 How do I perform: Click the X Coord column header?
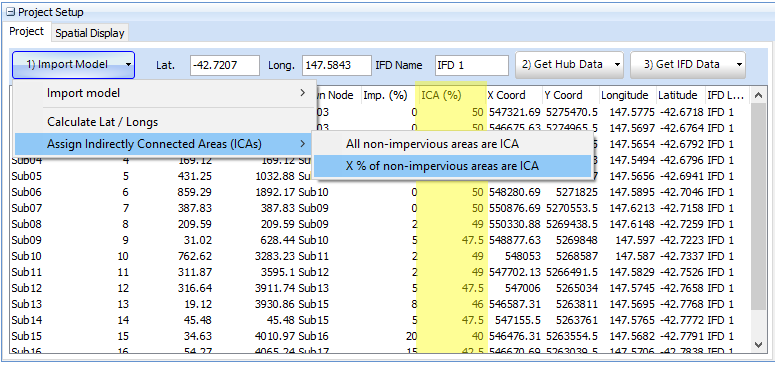click(514, 95)
